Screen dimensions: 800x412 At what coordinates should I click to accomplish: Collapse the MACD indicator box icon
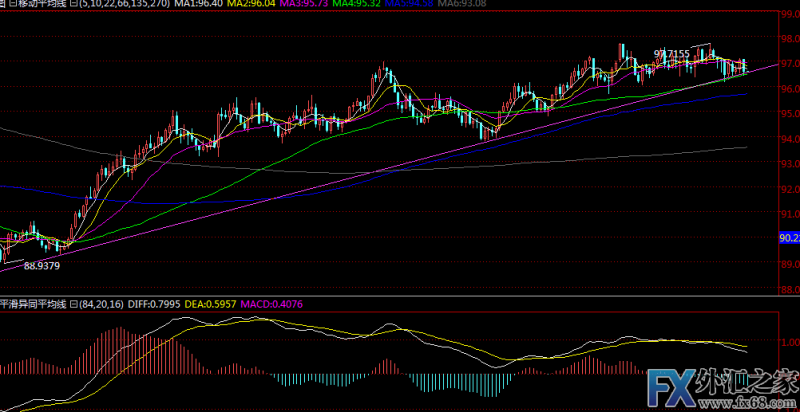point(73,304)
